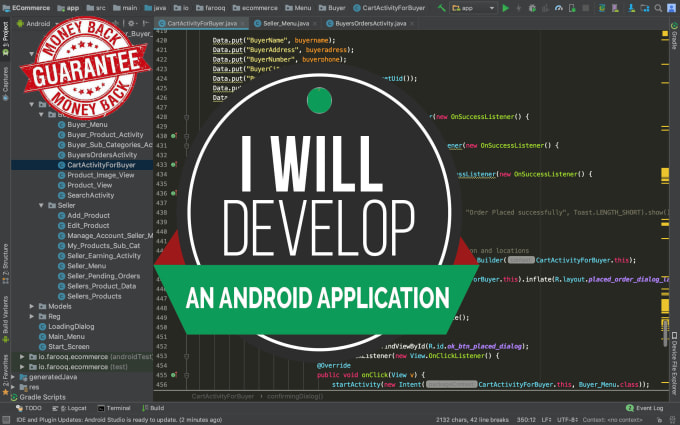680x425 pixels.
Task: Click the inspection status square above scrollbar
Action: click(x=665, y=33)
